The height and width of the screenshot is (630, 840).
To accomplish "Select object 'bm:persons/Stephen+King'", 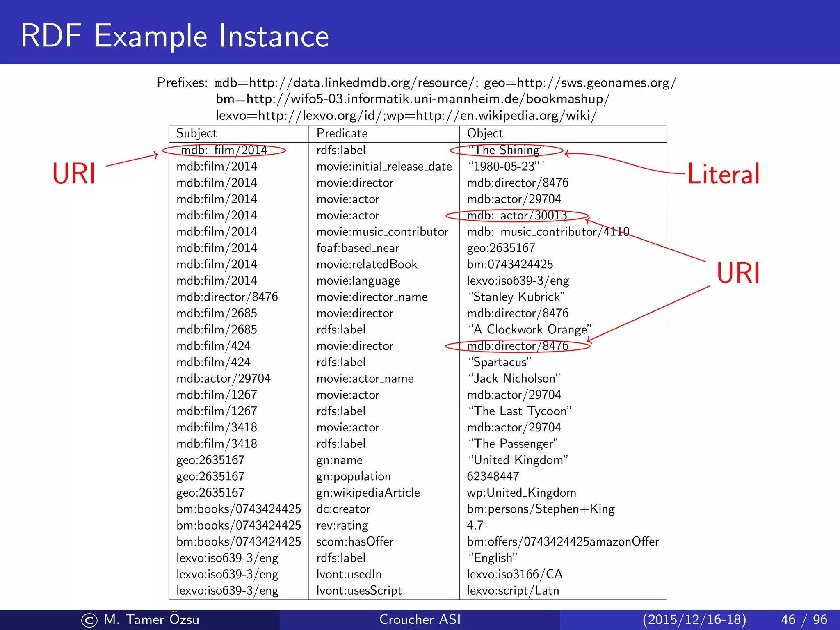I will point(541,509).
